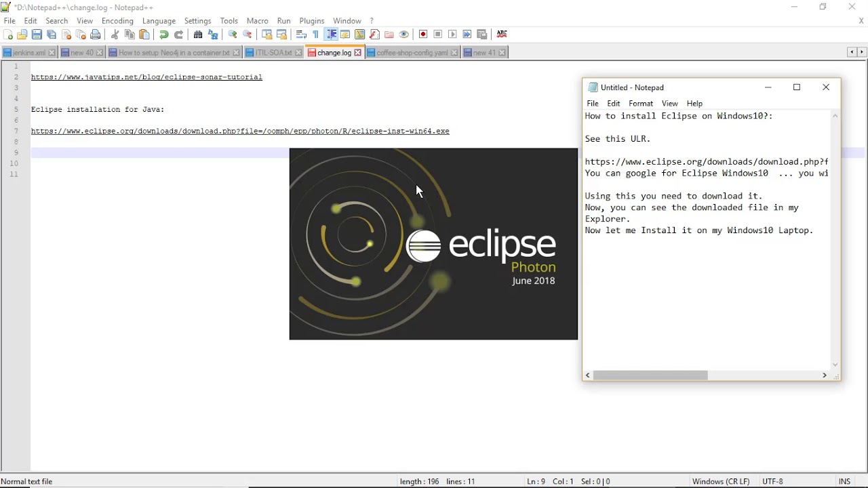Click the Eclipse Photon splash image
The image size is (868, 488).
(x=433, y=244)
